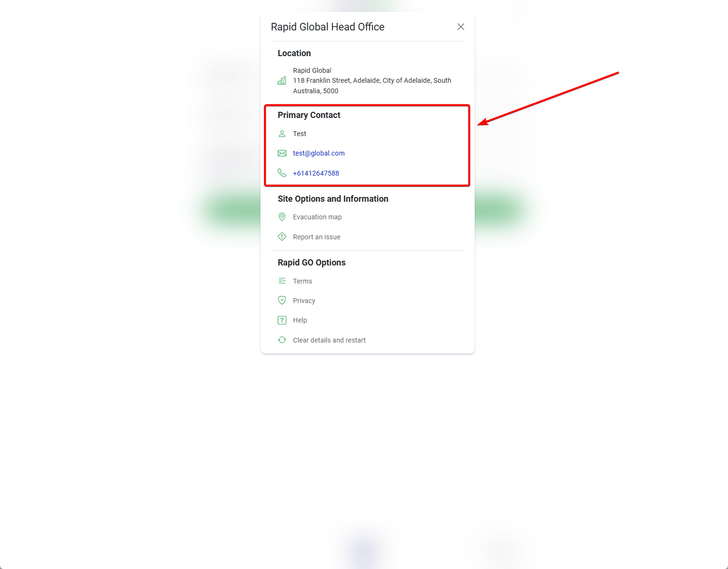
Task: Click the lines icon next to Terms
Action: (x=282, y=281)
